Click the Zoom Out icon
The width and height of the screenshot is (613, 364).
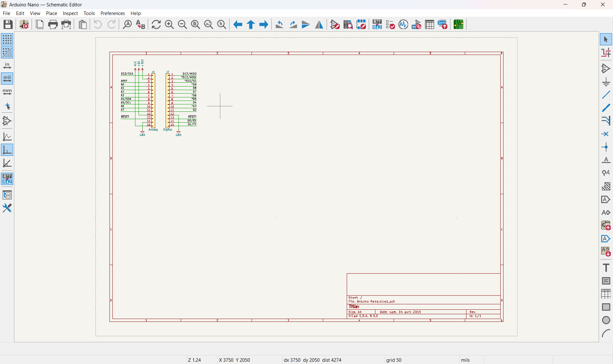tap(182, 25)
